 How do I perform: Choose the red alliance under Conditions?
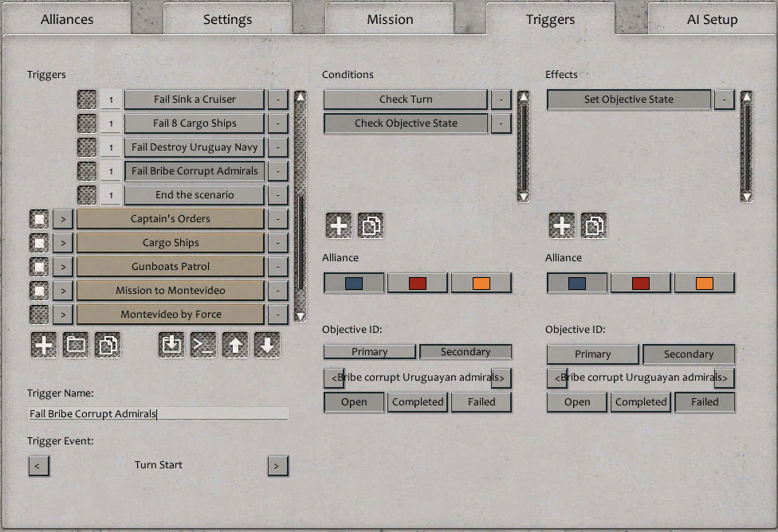418,283
